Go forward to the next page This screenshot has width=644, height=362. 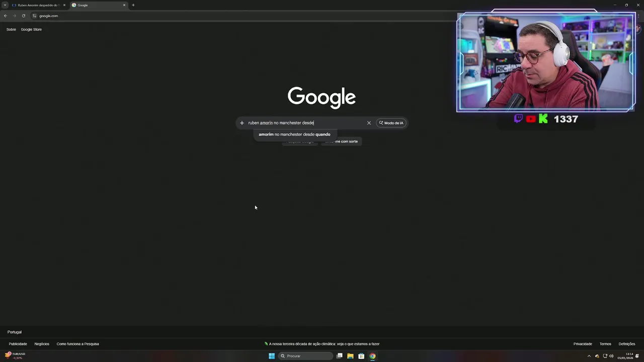click(x=15, y=16)
